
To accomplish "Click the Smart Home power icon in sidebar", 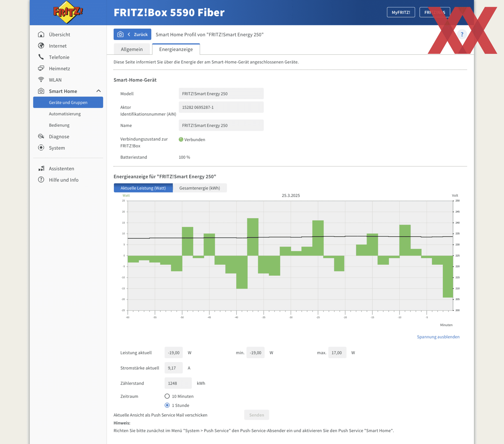I will (x=41, y=91).
